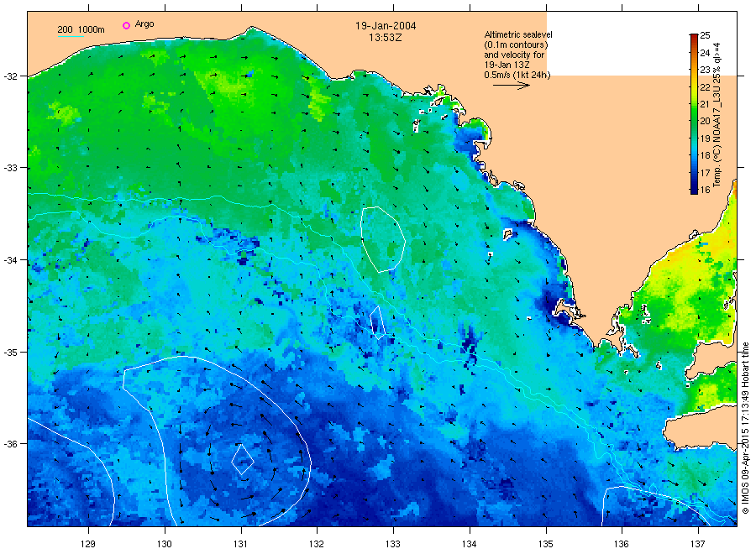Viewport: 756px width, 554px height.
Task: Click the velocity scale reference arrow
Action: click(511, 86)
